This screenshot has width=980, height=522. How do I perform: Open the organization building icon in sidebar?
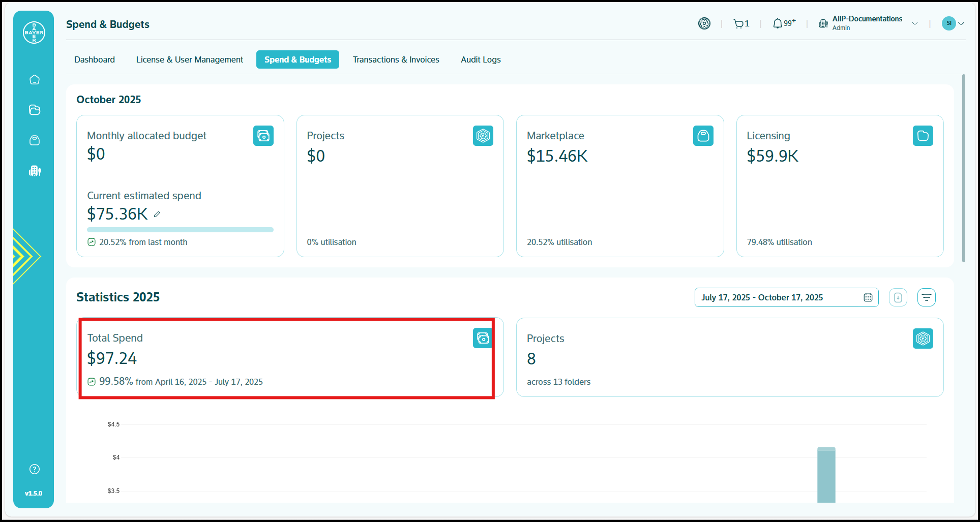click(35, 171)
